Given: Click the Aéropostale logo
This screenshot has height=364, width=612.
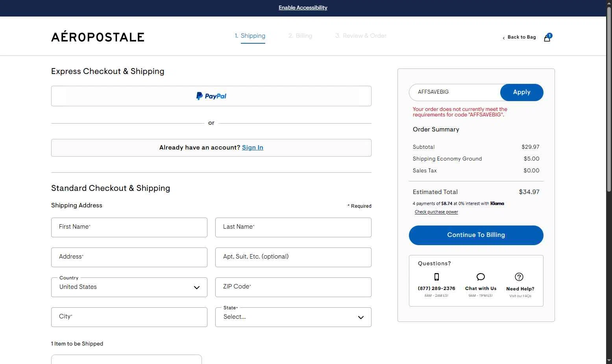Looking at the screenshot, I should 98,37.
